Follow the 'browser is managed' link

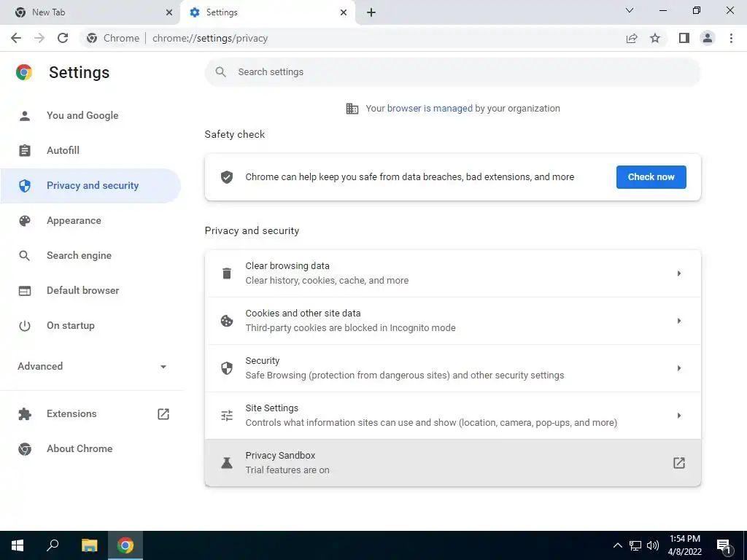(x=430, y=109)
